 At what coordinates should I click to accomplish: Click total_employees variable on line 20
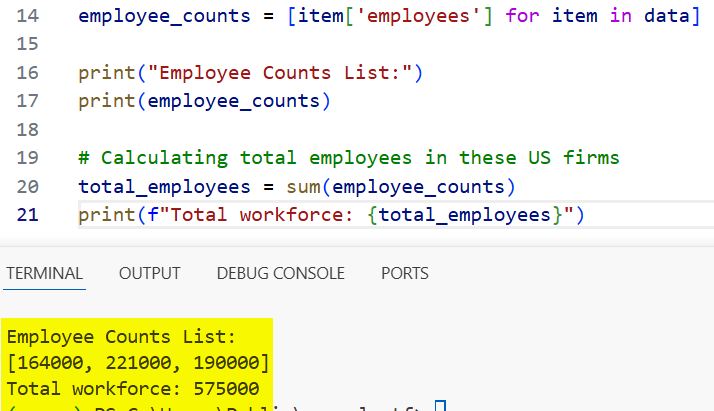click(x=164, y=187)
